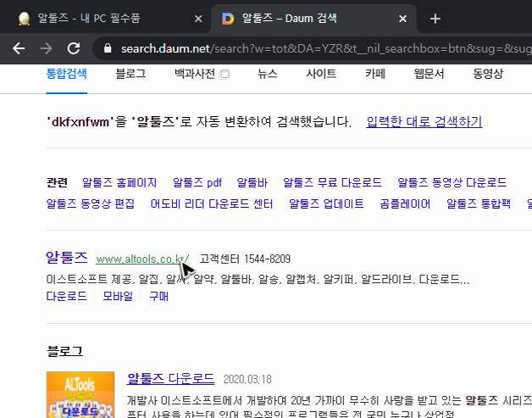This screenshot has height=418, width=532.
Task: Click the ALTools blog post thumbnail
Action: [x=80, y=394]
